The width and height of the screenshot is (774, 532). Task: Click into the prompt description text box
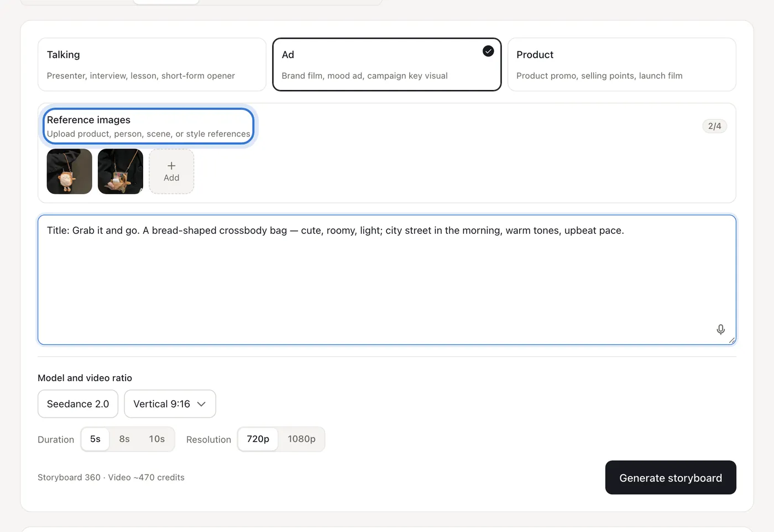coord(387,280)
